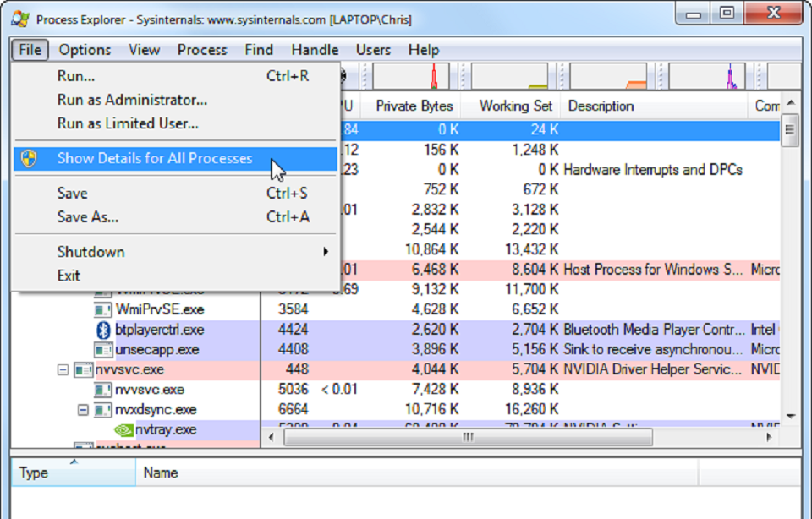812x519 pixels.
Task: Open the Options menu
Action: pyautogui.click(x=85, y=50)
